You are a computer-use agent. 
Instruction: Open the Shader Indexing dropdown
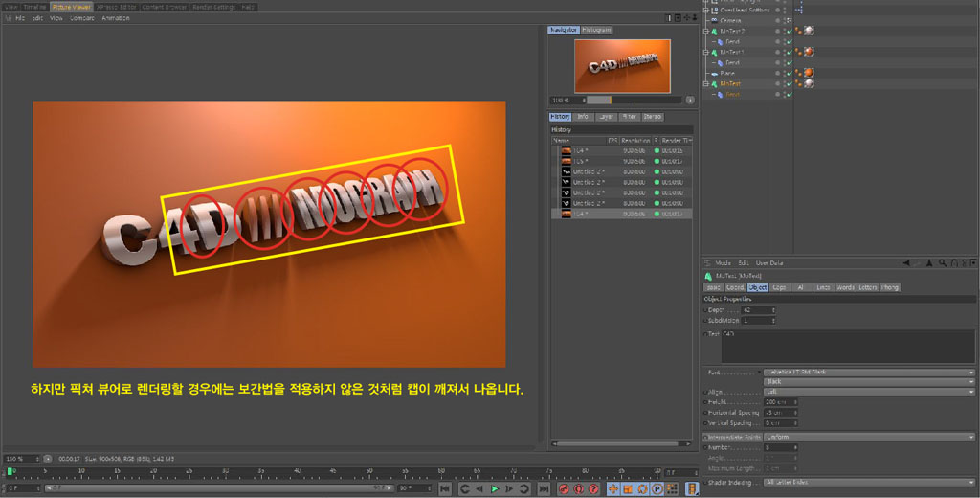[x=869, y=483]
